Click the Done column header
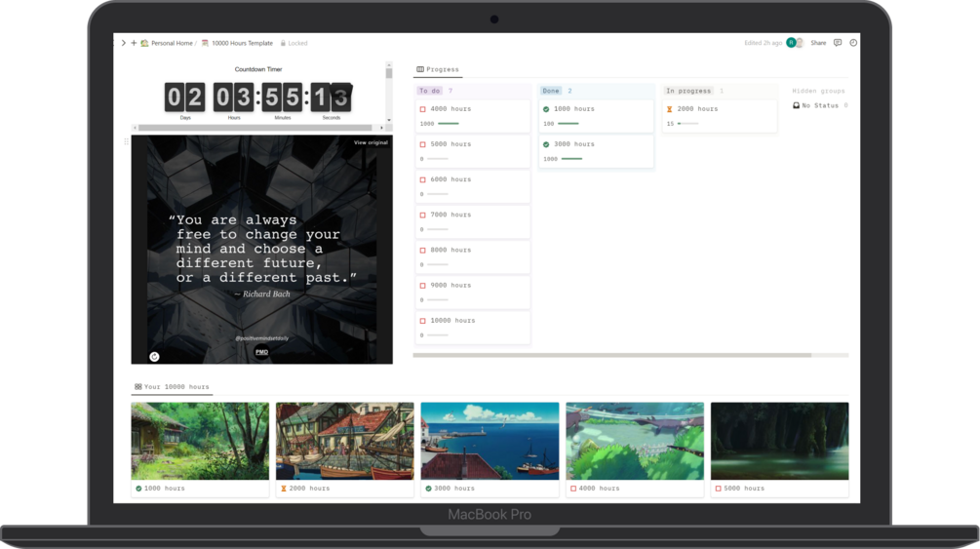 tap(551, 91)
